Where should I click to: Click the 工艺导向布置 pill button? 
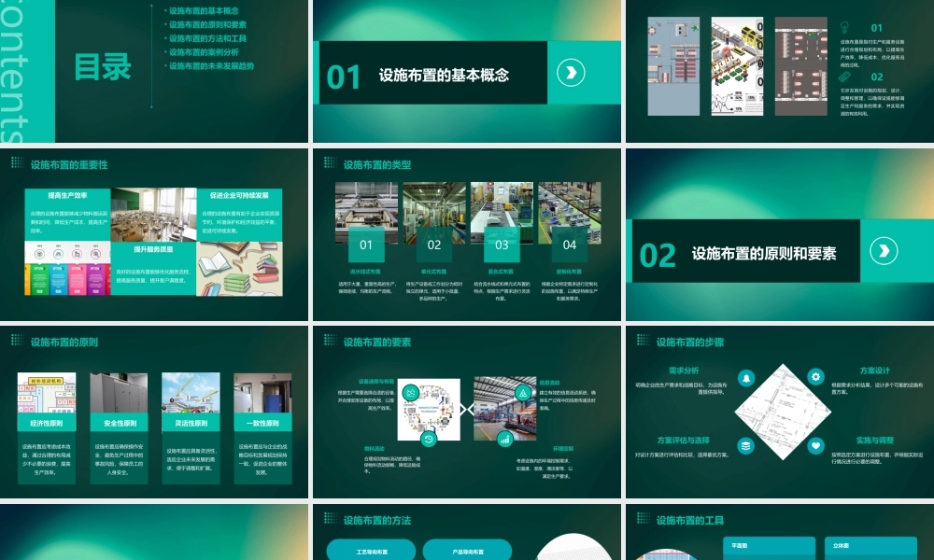pos(371,550)
